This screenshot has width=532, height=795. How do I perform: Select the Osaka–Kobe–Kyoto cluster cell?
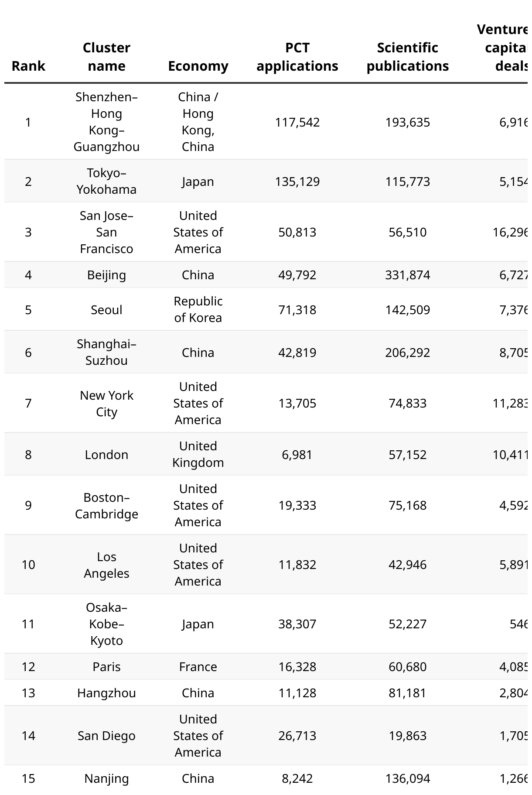point(106,624)
